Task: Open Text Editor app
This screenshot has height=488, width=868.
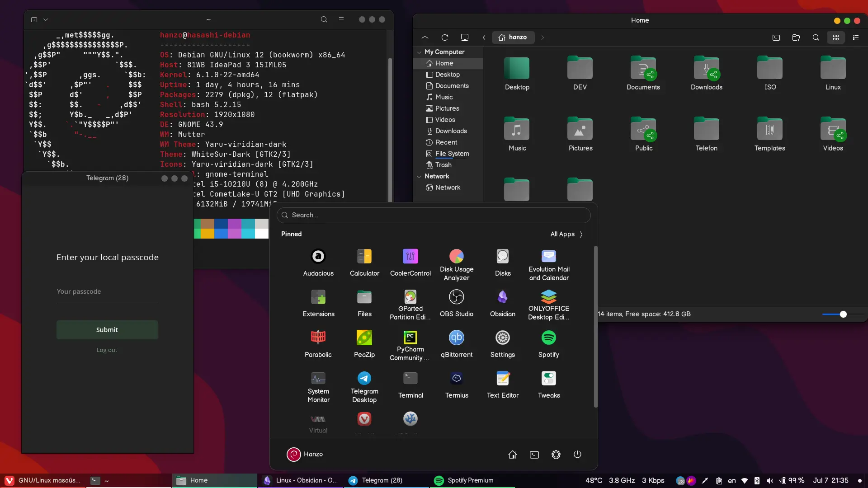Action: (503, 384)
